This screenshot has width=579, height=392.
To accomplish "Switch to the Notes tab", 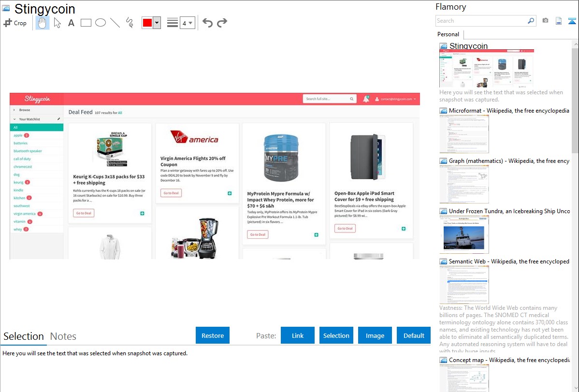I will coord(63,336).
